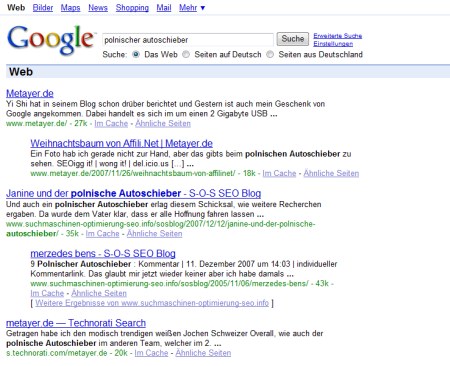Open Janine und der polnische Autoschieber result
The image size is (450, 366).
coord(133,193)
